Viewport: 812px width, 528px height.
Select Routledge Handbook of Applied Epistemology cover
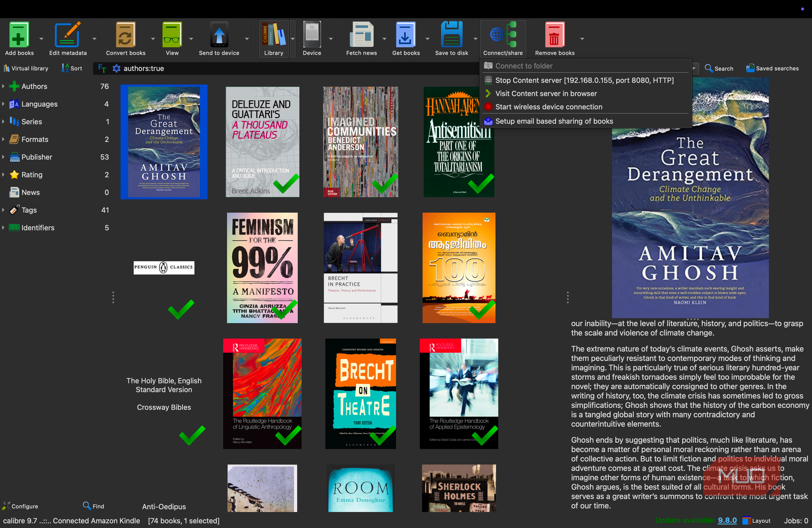459,394
